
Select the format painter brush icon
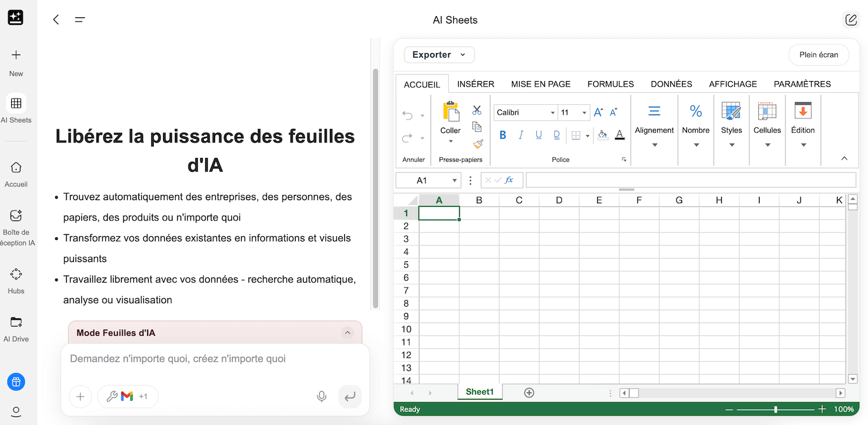477,144
